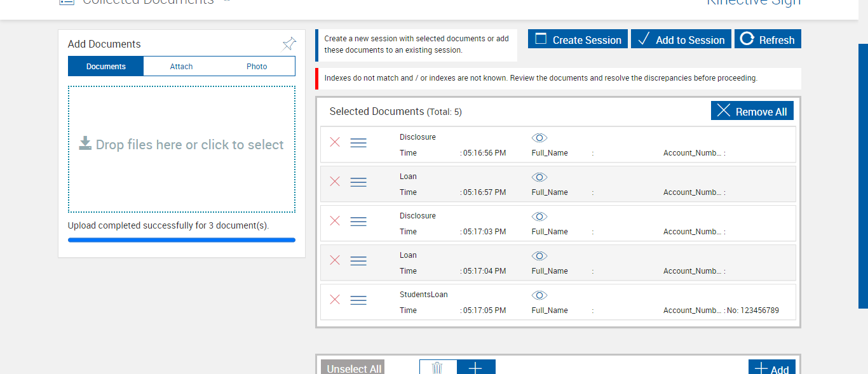
Task: Click the upload progress bar
Action: click(182, 240)
